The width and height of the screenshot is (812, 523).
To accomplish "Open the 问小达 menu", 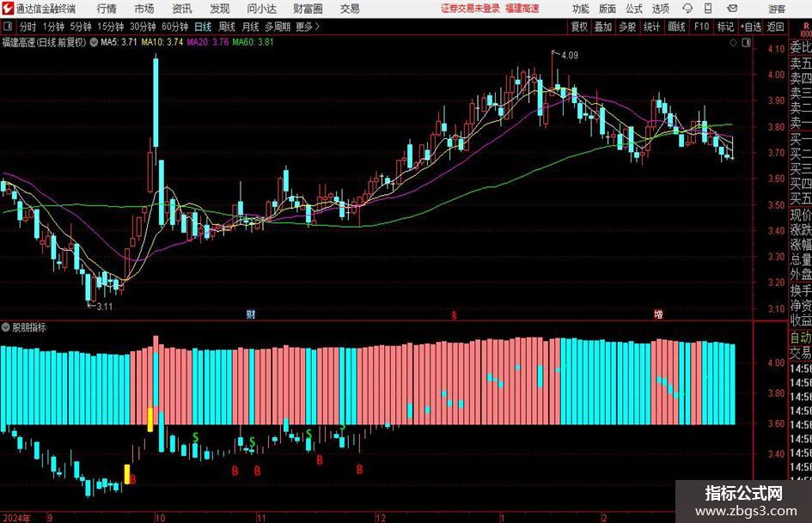I will coord(261,9).
